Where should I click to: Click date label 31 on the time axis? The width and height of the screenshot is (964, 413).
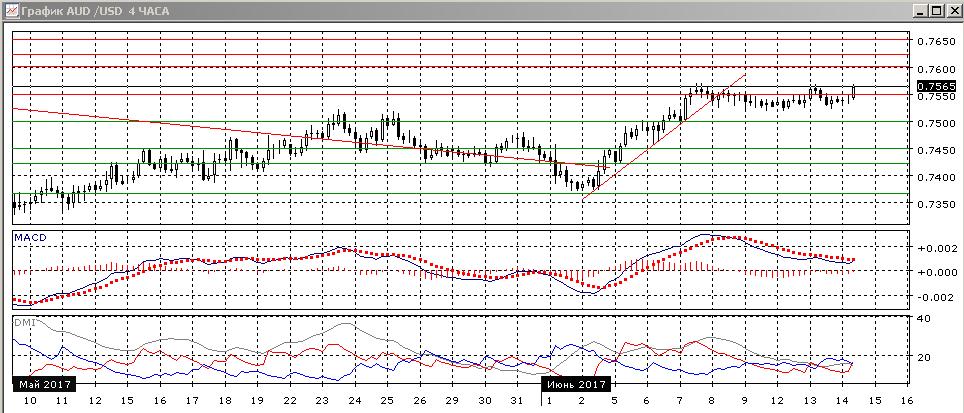click(518, 401)
